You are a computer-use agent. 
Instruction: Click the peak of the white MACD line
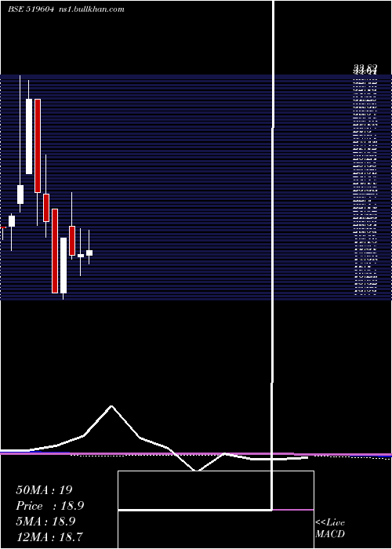point(111,406)
